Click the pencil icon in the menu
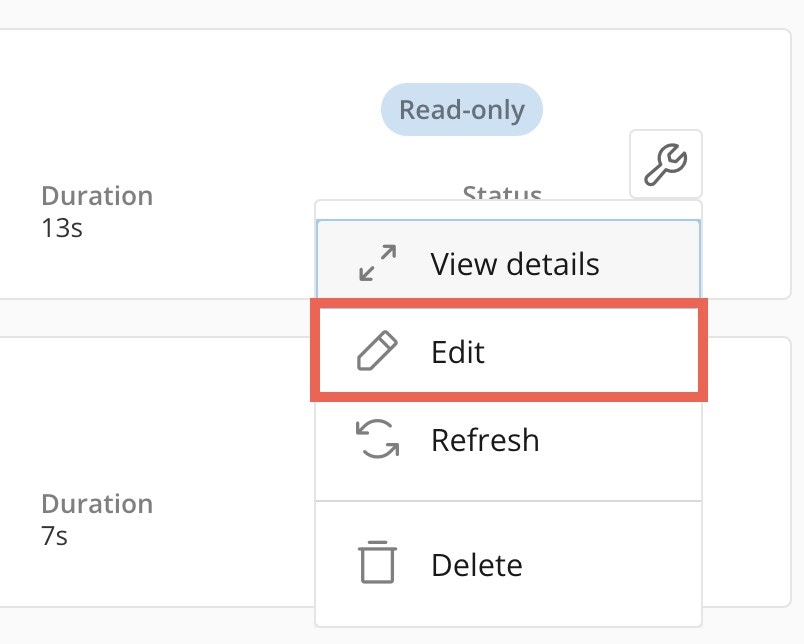The width and height of the screenshot is (804, 644). click(377, 351)
